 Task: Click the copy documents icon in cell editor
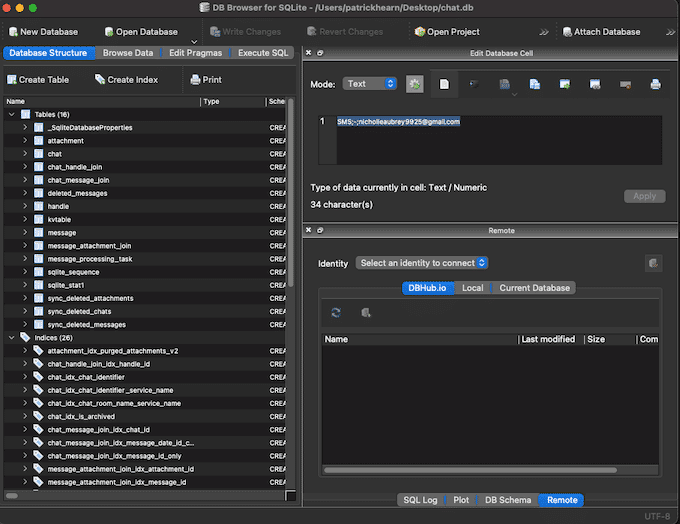(x=535, y=84)
